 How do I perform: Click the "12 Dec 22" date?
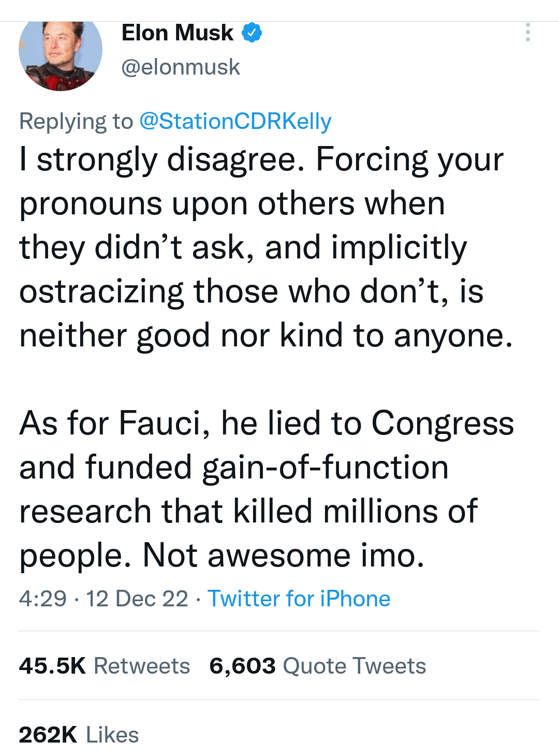tap(137, 599)
